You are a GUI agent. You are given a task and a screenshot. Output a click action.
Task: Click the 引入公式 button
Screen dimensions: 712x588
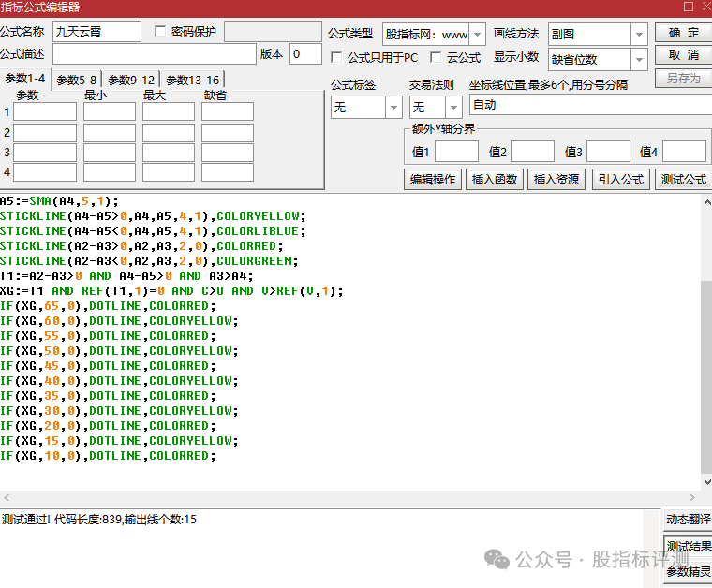click(x=620, y=180)
